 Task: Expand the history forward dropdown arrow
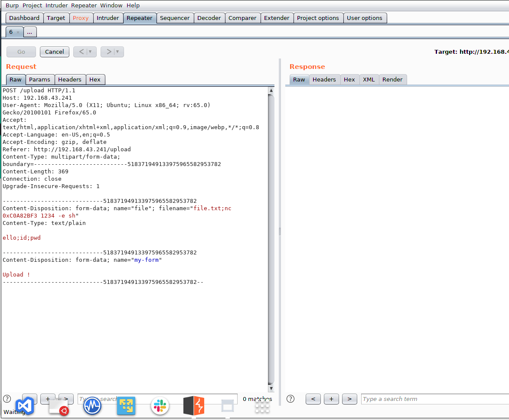coord(117,52)
